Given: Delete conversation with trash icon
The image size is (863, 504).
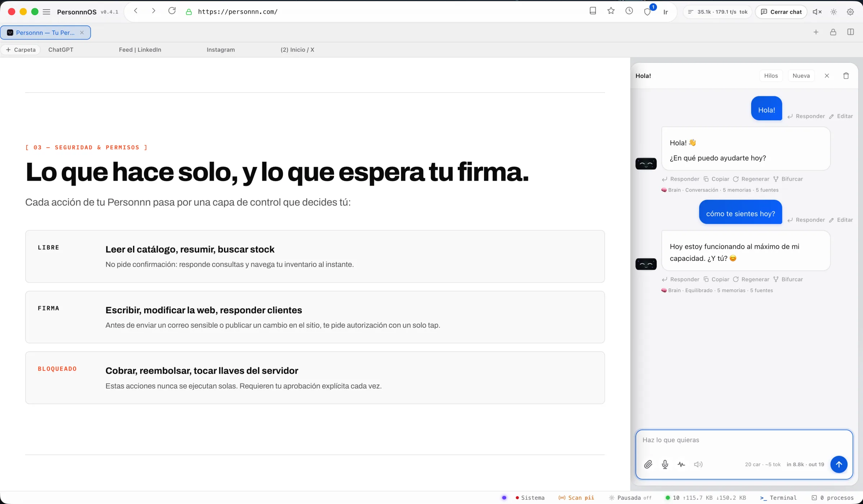Looking at the screenshot, I should click(x=846, y=76).
